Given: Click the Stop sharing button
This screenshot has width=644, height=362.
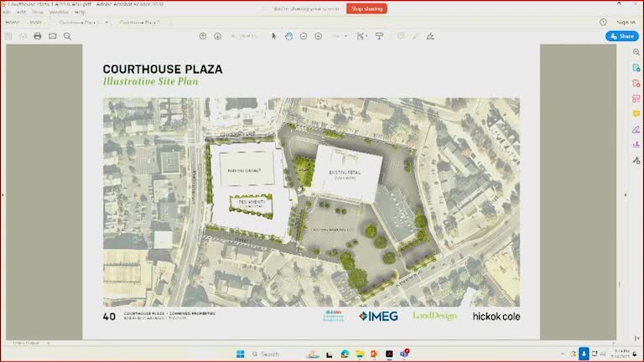Looking at the screenshot, I should coord(366,8).
